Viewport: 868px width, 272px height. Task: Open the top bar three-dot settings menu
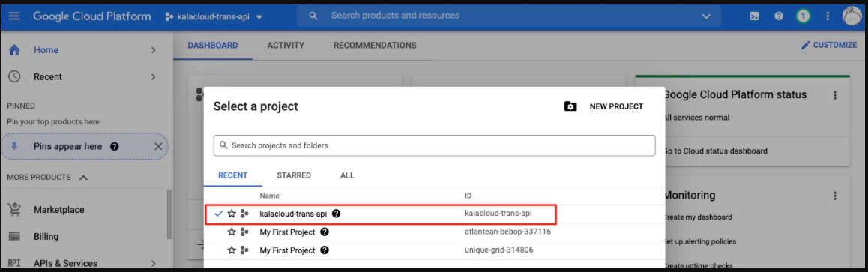[827, 16]
